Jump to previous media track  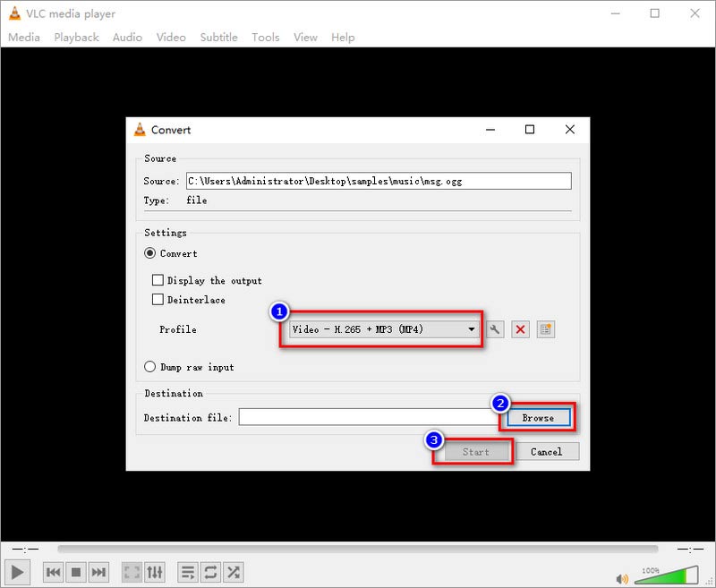54,572
